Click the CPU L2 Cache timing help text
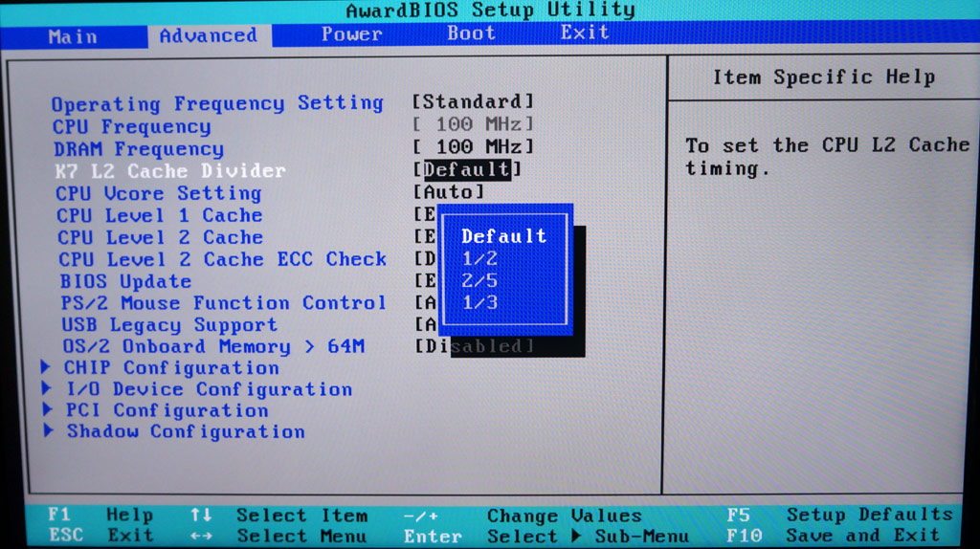The image size is (980, 549). point(828,156)
